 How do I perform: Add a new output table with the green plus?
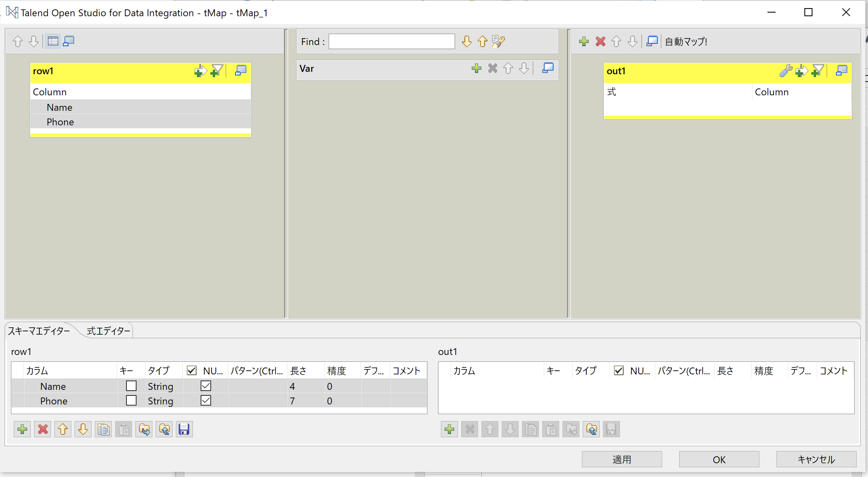(x=584, y=41)
